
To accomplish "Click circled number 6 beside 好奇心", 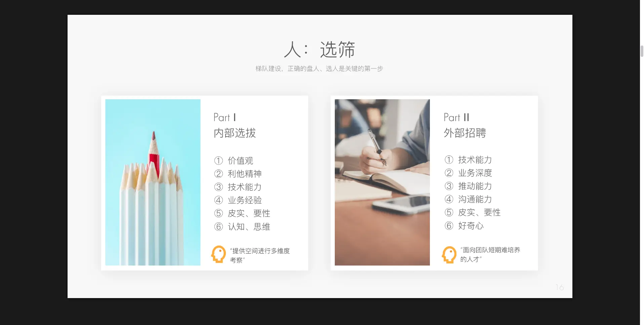I will 449,225.
